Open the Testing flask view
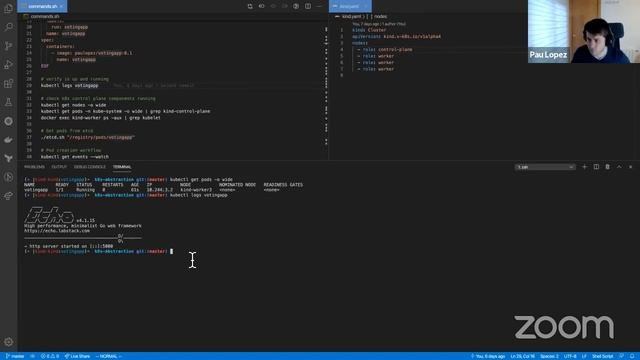This screenshot has width=640, height=360. point(8,102)
